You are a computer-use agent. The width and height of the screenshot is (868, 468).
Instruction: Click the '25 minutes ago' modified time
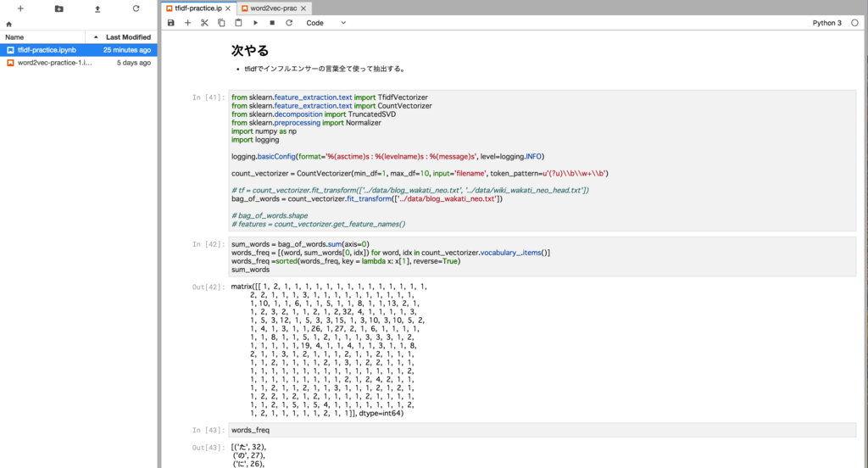127,50
